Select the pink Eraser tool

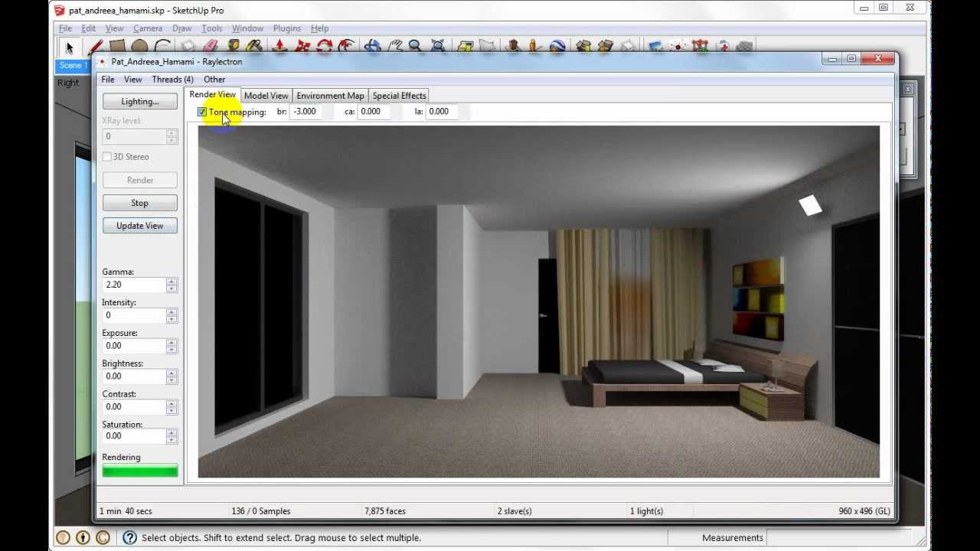211,47
